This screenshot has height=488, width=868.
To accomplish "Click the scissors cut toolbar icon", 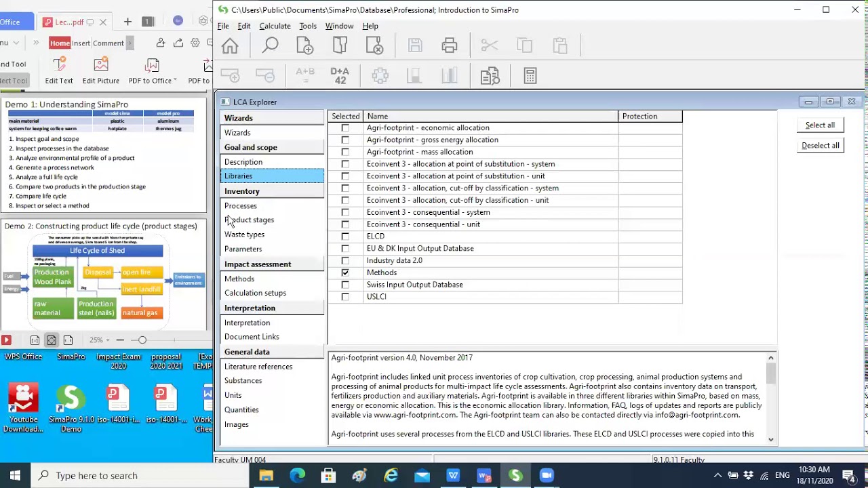I will tap(489, 45).
